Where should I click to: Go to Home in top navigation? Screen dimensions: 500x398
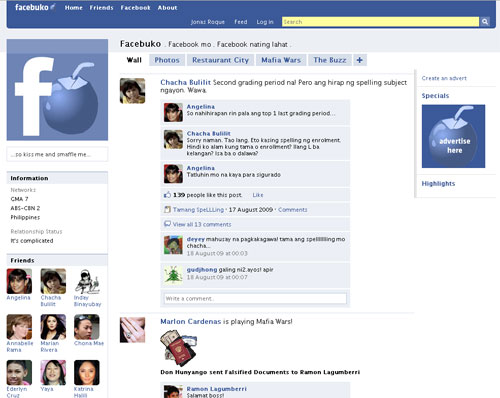[74, 8]
